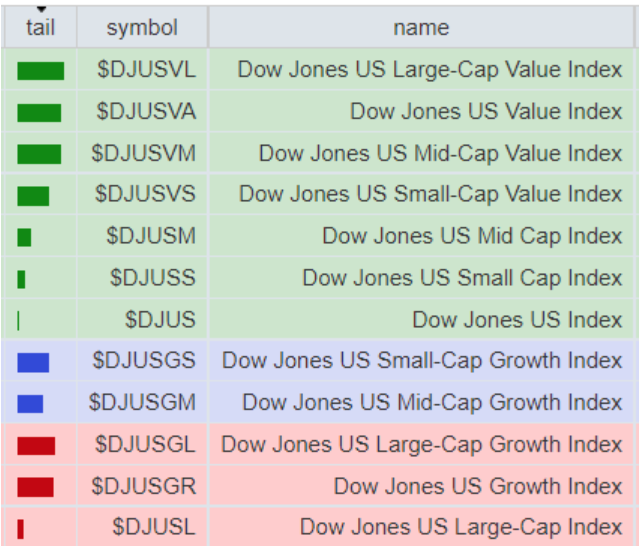This screenshot has width=642, height=546.
Task: Select the $DJUSGR symbol
Action: [x=144, y=486]
